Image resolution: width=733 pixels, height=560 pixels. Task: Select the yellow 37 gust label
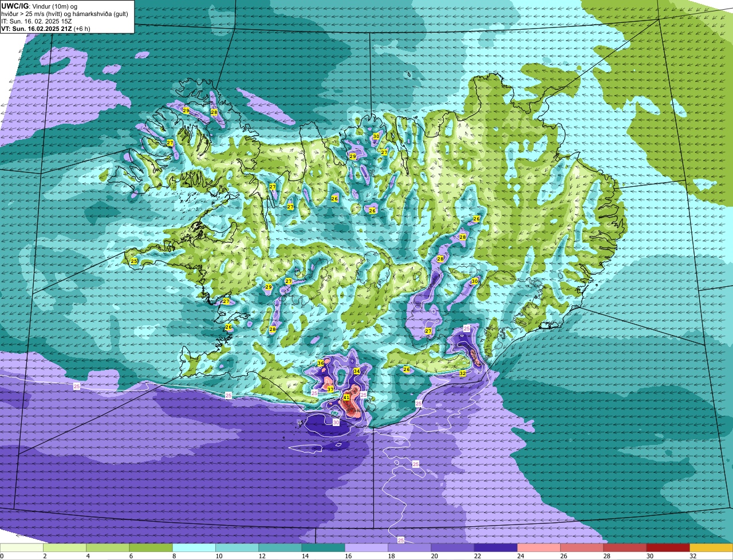330,389
